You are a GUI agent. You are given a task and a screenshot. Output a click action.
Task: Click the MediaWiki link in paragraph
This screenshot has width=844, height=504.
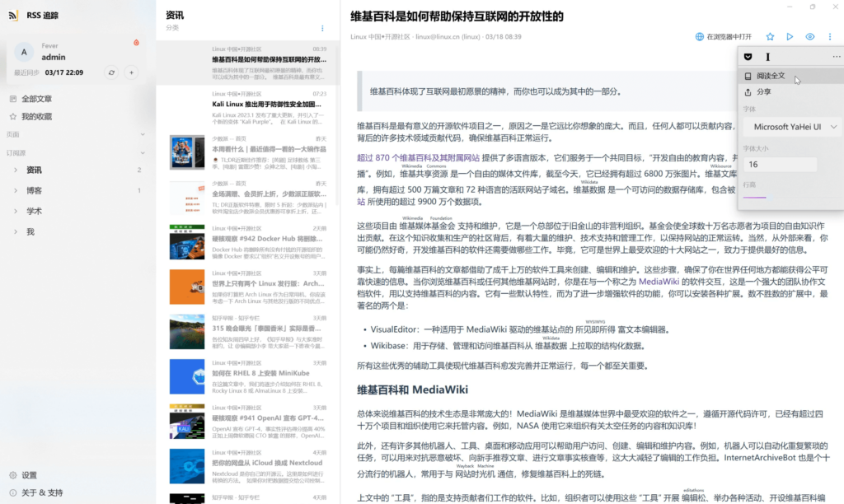[659, 282]
